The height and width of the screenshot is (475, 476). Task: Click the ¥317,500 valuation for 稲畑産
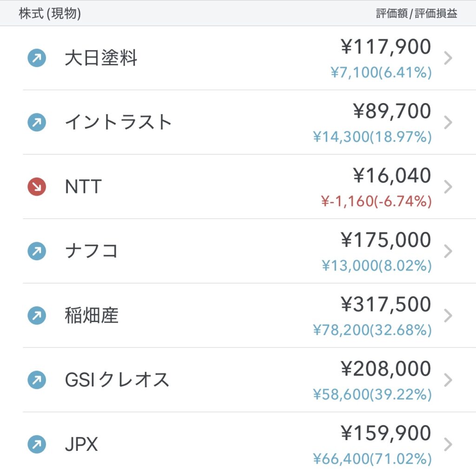tap(386, 304)
